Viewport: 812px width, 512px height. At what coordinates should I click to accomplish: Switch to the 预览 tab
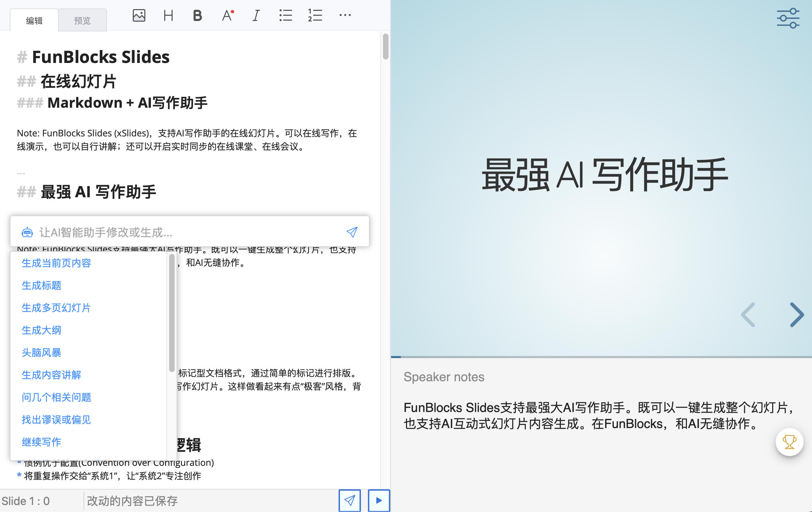pos(82,20)
